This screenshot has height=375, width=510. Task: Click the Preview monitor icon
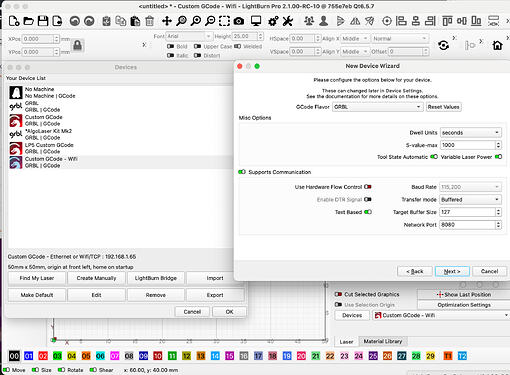(x=256, y=21)
